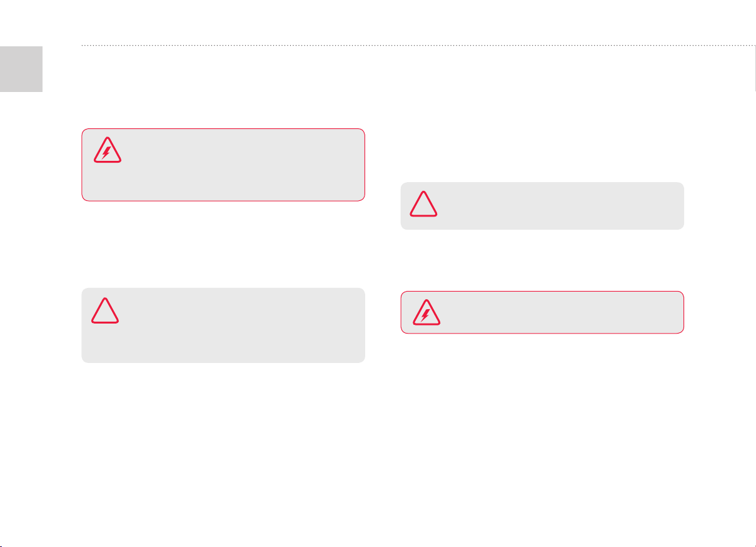756x547 pixels.
Task: Click the electric shock triangle in the lower-right outlined box
Action: [426, 312]
